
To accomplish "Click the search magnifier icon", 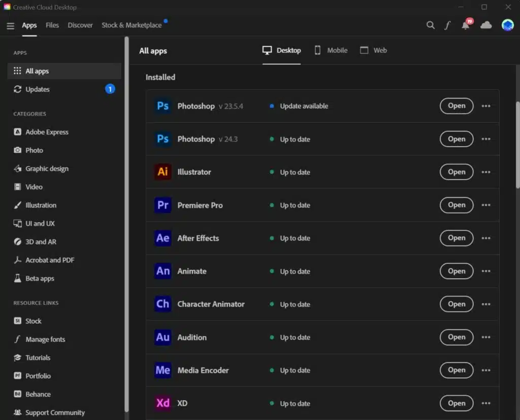I will [430, 25].
